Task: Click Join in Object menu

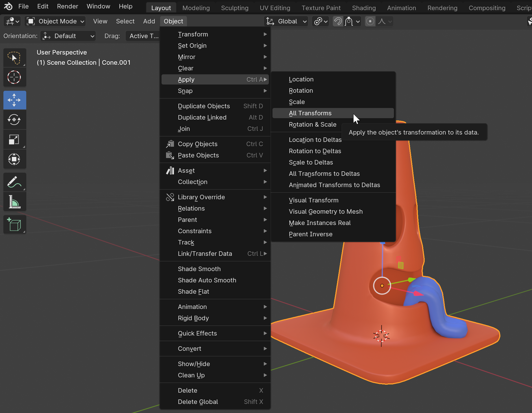Action: [x=215, y=129]
